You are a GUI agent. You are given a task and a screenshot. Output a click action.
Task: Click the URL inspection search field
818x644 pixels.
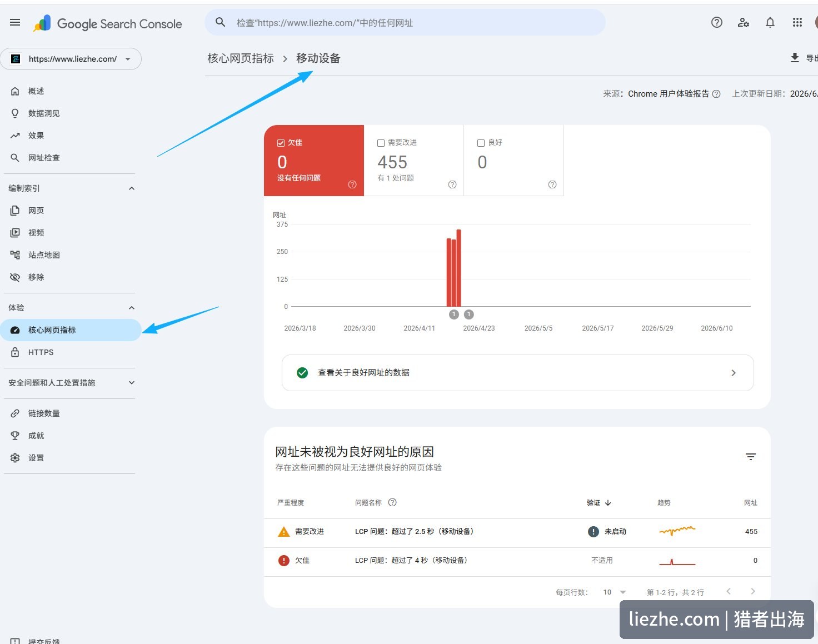(x=405, y=22)
